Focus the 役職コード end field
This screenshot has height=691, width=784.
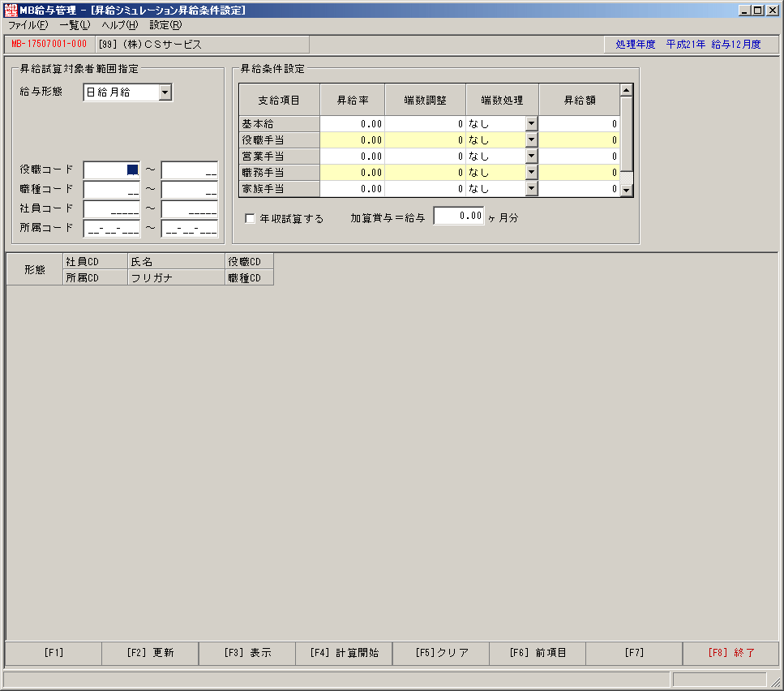tap(190, 170)
